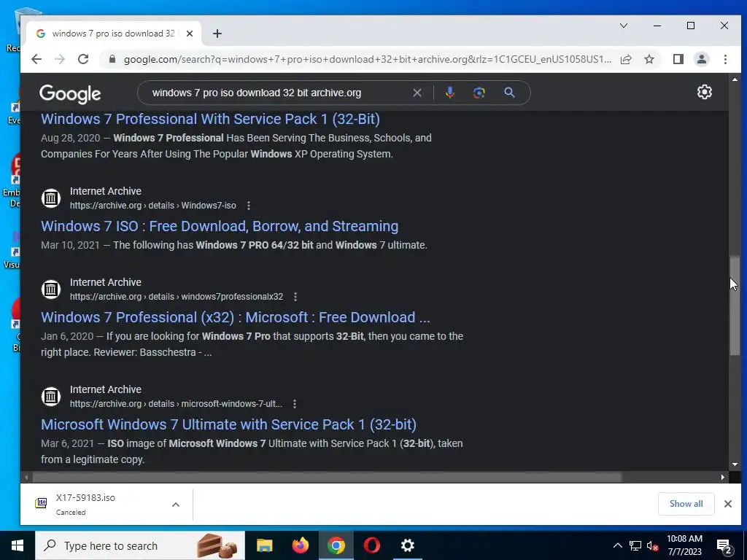This screenshot has height=560, width=747.
Task: Launch Opera from the taskbar
Action: 371,545
